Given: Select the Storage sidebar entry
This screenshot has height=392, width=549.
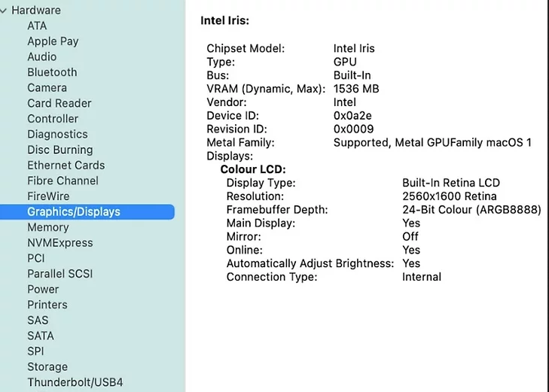Looking at the screenshot, I should (x=47, y=367).
